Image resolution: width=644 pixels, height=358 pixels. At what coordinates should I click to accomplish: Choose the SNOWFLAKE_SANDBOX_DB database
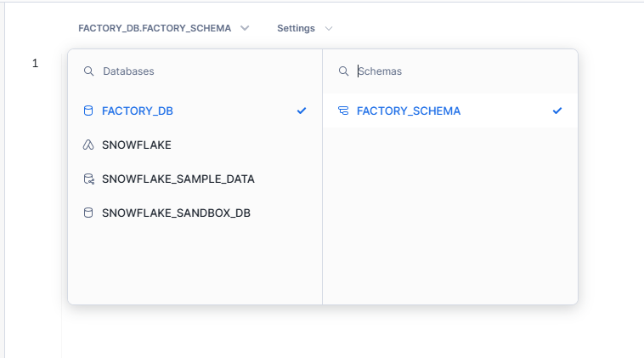coord(195,213)
